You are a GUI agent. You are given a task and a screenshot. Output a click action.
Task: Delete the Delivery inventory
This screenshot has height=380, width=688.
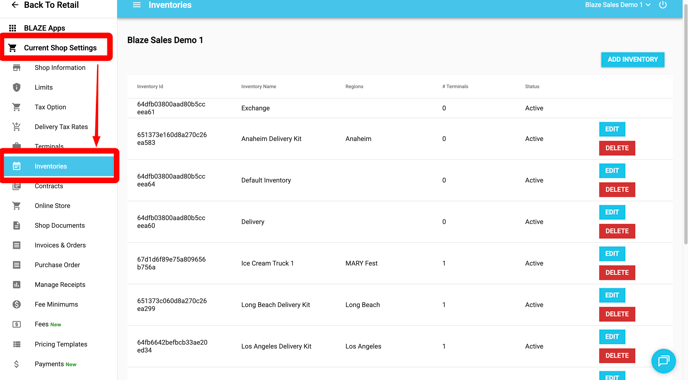tap(617, 231)
